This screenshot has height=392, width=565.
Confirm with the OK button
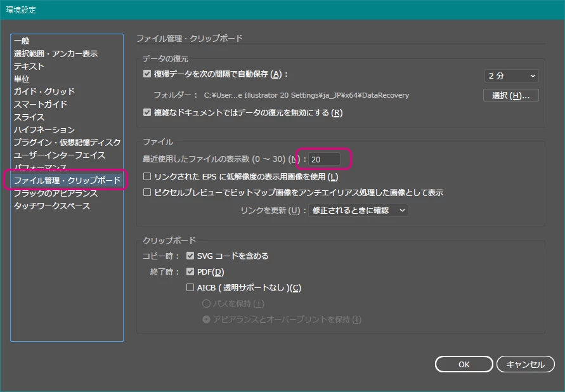point(464,364)
